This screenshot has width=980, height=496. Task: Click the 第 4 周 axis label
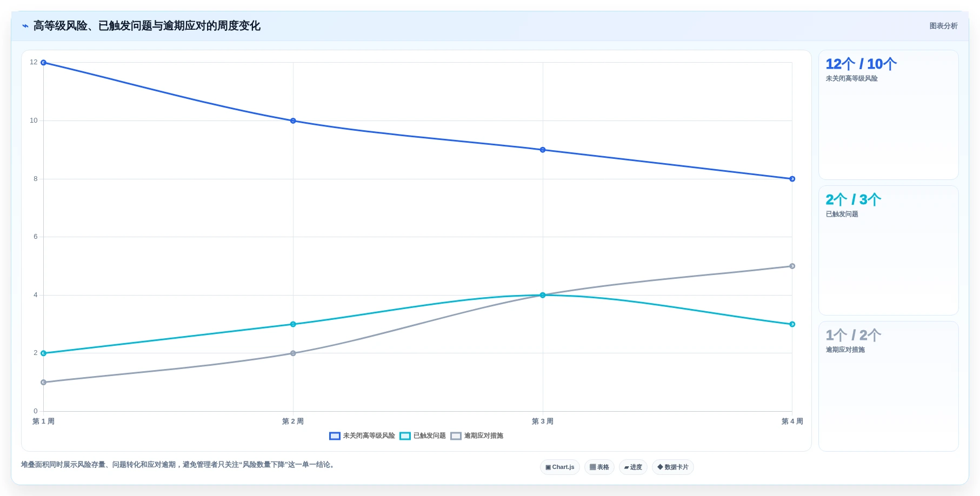[792, 421]
